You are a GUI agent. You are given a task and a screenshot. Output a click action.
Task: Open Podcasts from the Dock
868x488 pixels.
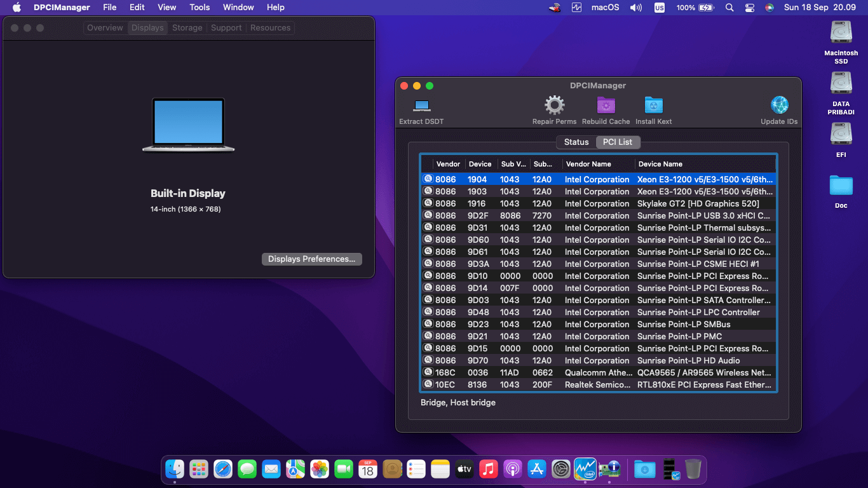click(513, 469)
